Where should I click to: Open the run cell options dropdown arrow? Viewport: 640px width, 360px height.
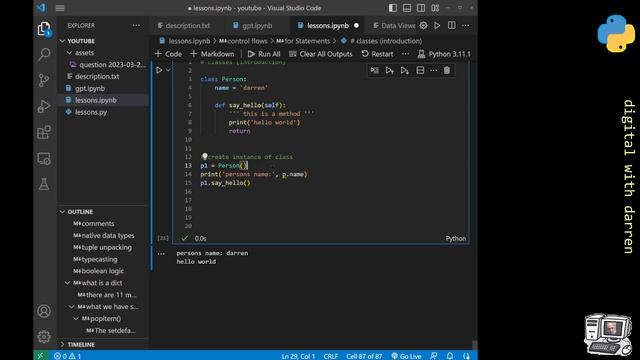click(168, 70)
